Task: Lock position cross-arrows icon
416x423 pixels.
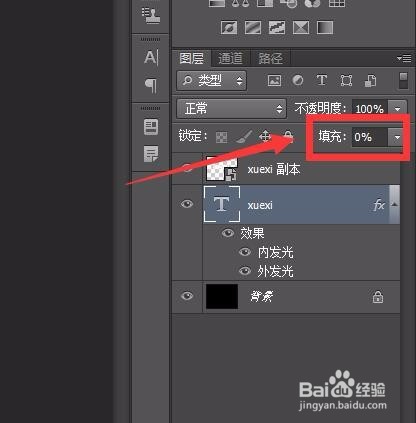Action: [265, 136]
